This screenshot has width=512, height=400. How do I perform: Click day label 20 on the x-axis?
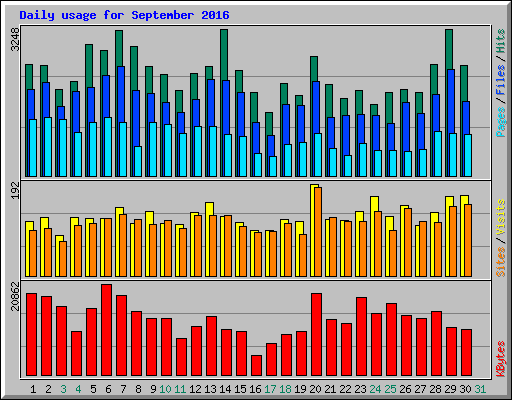[315, 389]
